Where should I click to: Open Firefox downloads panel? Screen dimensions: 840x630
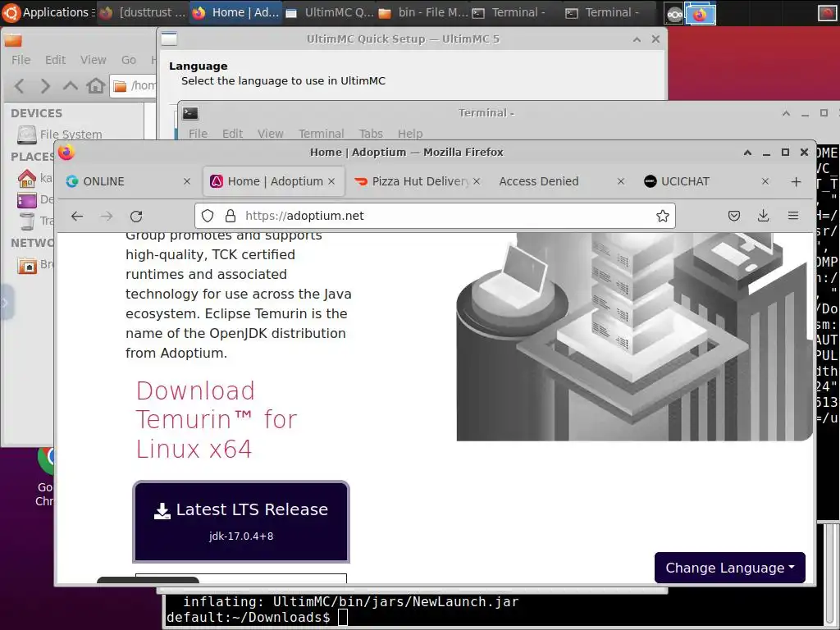[x=764, y=216]
